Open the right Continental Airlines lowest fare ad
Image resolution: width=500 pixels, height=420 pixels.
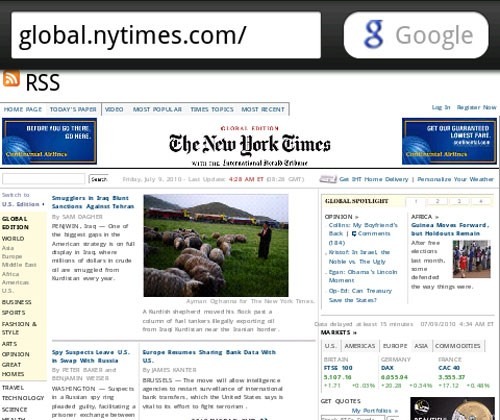pos(449,141)
